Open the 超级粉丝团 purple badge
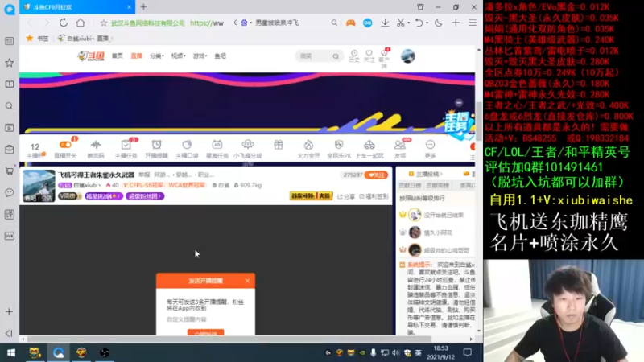The image size is (644, 362). click(x=145, y=196)
